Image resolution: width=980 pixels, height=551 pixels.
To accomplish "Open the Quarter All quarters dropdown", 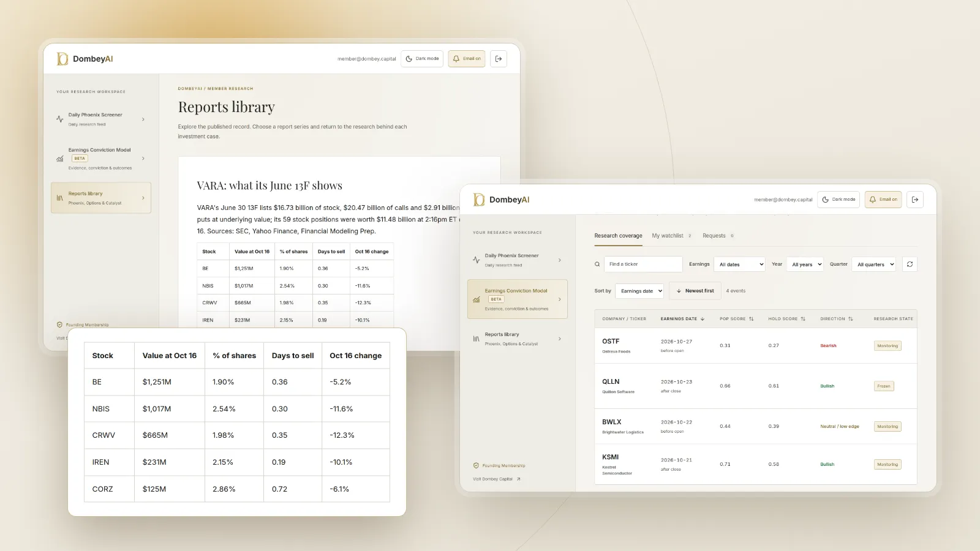I will 874,264.
